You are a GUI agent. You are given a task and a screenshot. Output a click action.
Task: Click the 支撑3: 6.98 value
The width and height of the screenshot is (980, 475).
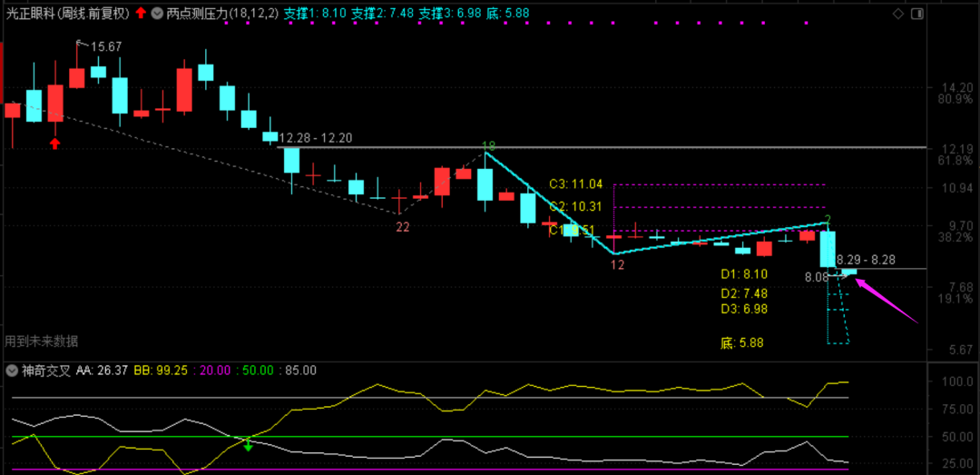[450, 13]
